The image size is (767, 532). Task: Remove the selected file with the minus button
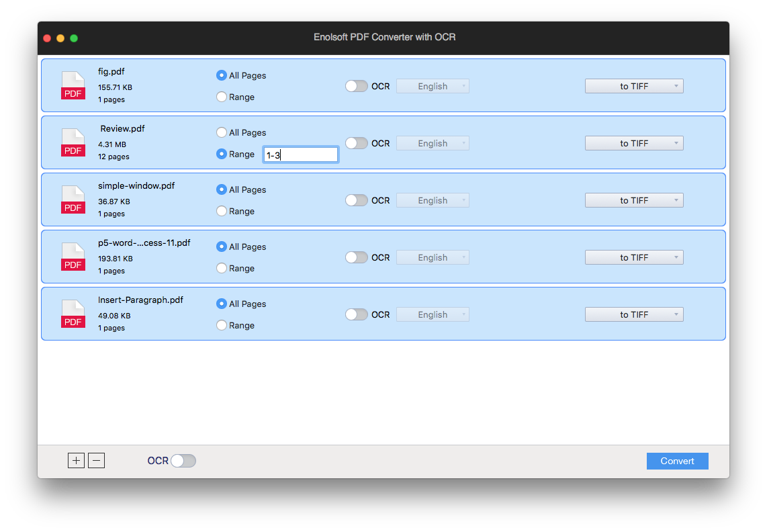click(96, 461)
